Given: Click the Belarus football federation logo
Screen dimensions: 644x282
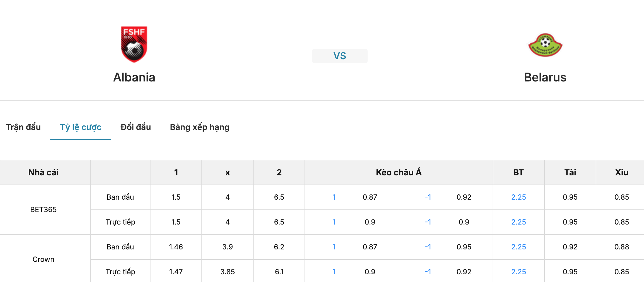Looking at the screenshot, I should point(545,45).
